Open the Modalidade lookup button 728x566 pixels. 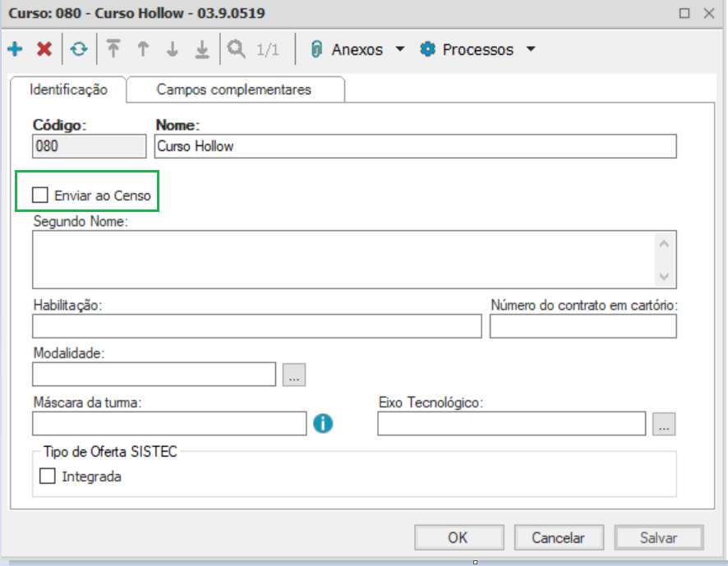(x=294, y=375)
